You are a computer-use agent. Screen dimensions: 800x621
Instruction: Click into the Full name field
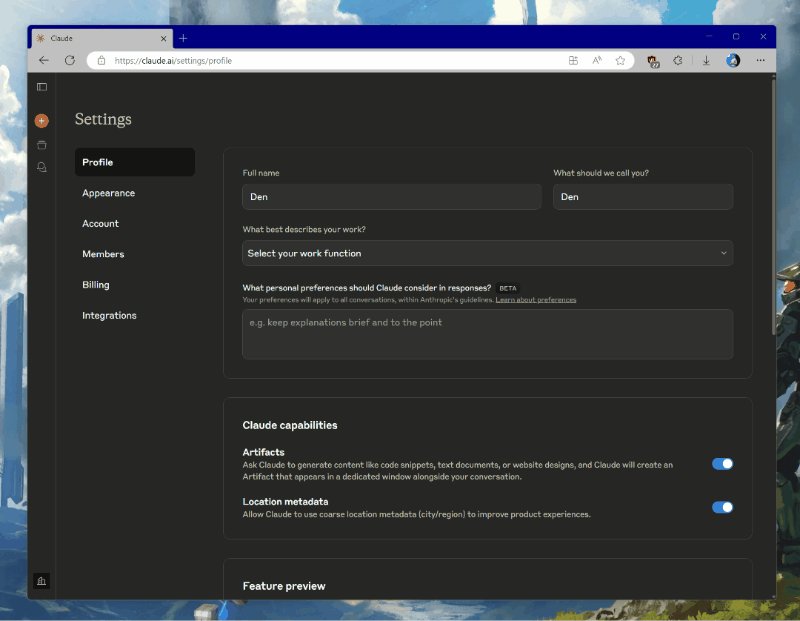[x=392, y=197]
